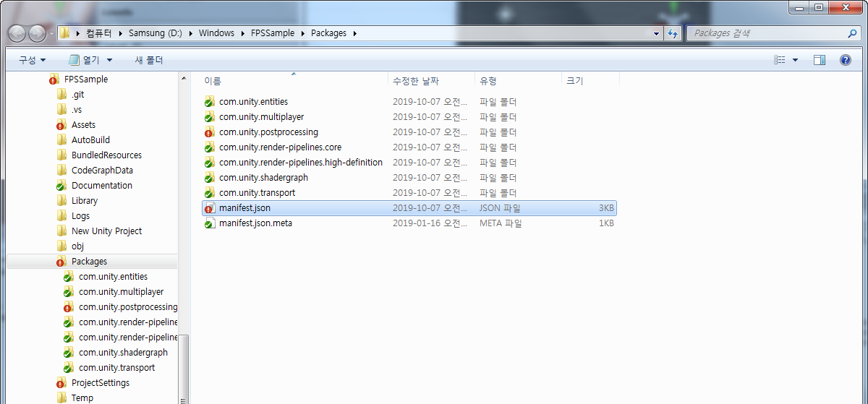Select com.unity.multiplayer folder icon in file list

pyautogui.click(x=209, y=117)
